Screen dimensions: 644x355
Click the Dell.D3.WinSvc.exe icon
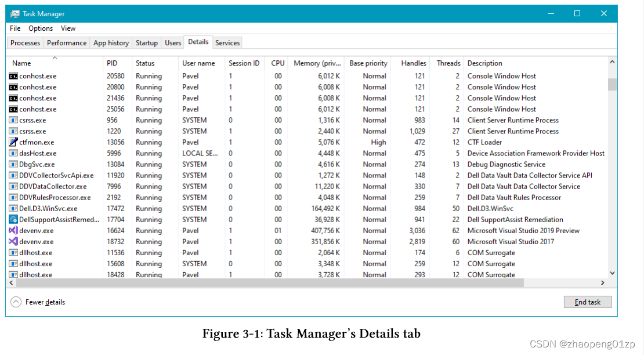point(13,209)
